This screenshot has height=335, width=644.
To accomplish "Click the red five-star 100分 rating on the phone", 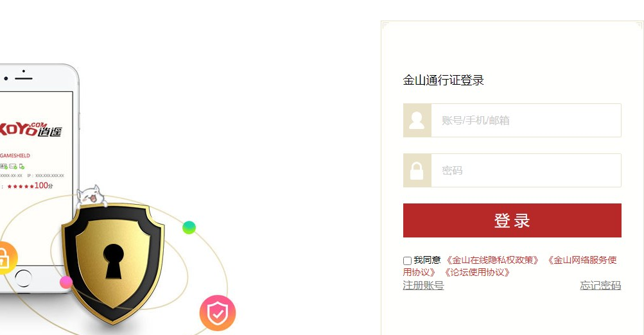I will pos(30,186).
